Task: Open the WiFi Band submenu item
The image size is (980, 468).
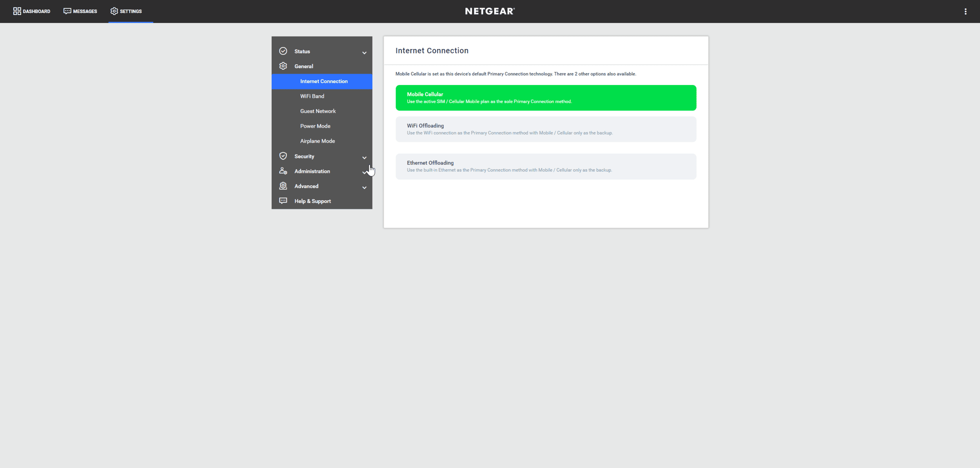Action: 312,96
